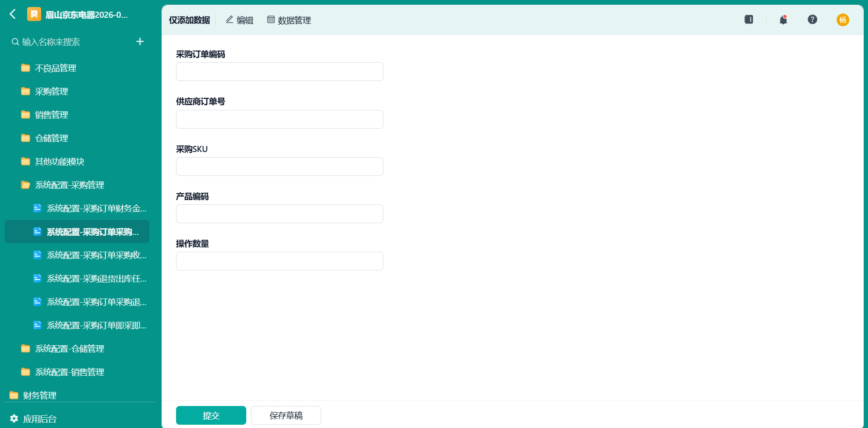
Task: Click the search magnifier icon in sidebar
Action: point(15,42)
